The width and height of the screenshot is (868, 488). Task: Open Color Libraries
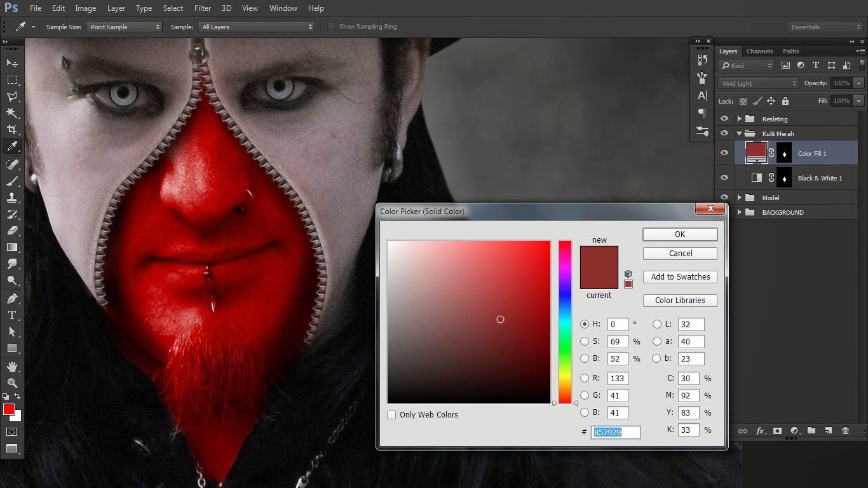click(680, 301)
